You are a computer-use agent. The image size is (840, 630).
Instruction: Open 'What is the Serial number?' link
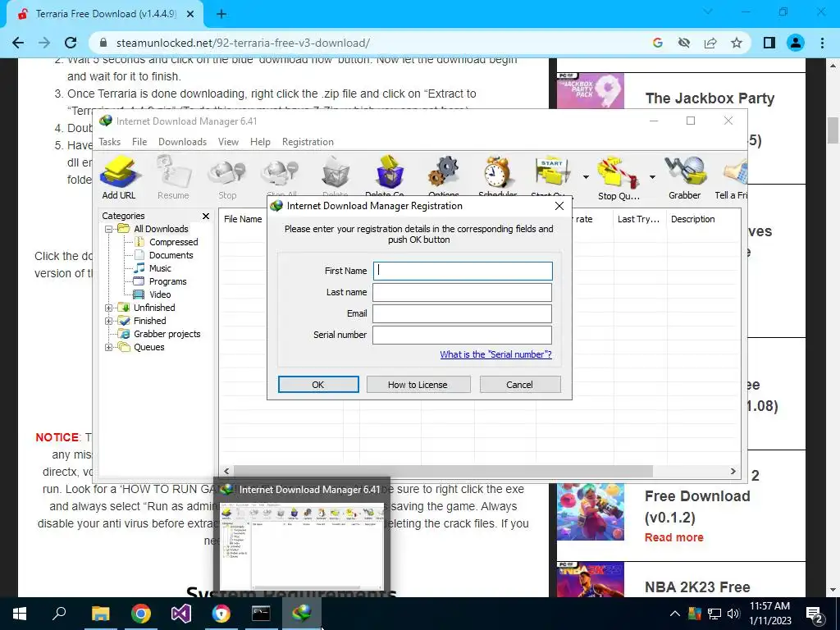tap(495, 354)
